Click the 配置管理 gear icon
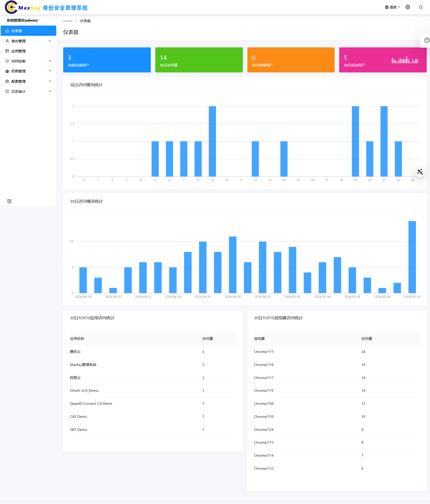430x504 pixels. [7, 81]
